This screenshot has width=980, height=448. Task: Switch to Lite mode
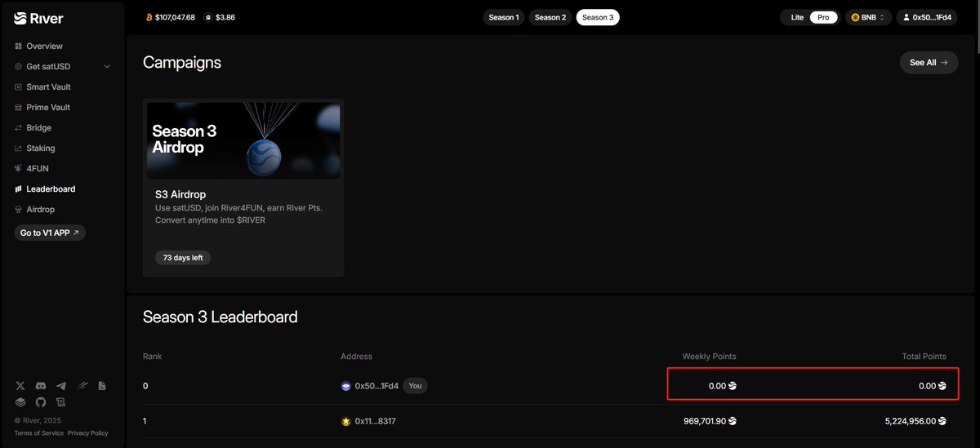(x=797, y=17)
